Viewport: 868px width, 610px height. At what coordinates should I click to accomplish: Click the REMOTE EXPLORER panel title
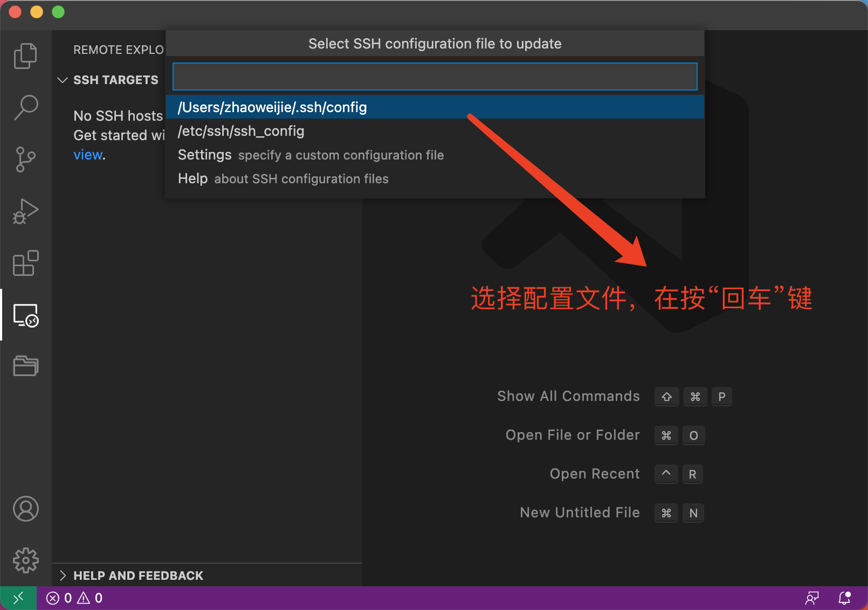tap(119, 50)
